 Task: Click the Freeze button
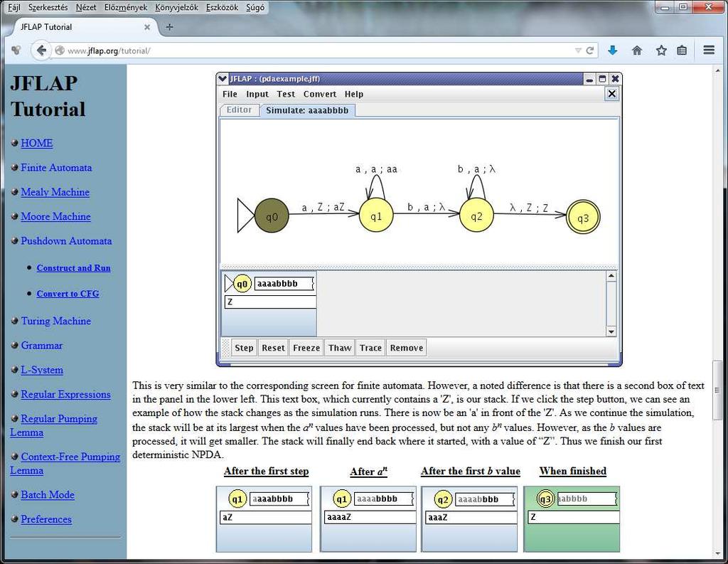pyautogui.click(x=306, y=348)
